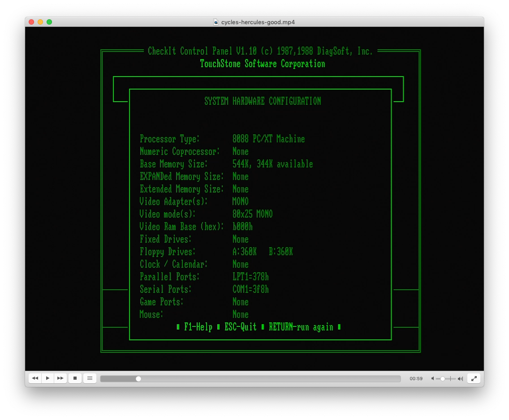Screen dimensions: 509x420
Task: Click the 'LPT1=378h' value
Action: (x=250, y=277)
